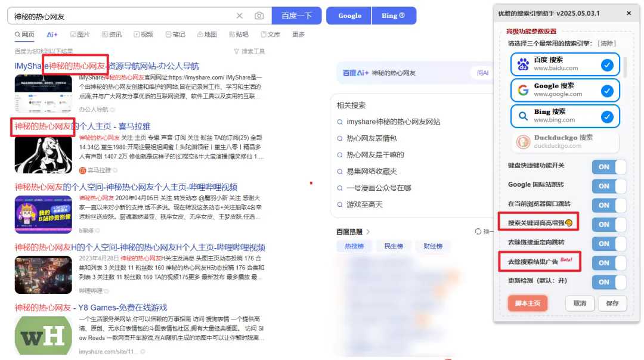The height and width of the screenshot is (360, 644).
Task: Open the Y8 Games-免费在线游戏 result title
Action: click(91, 308)
